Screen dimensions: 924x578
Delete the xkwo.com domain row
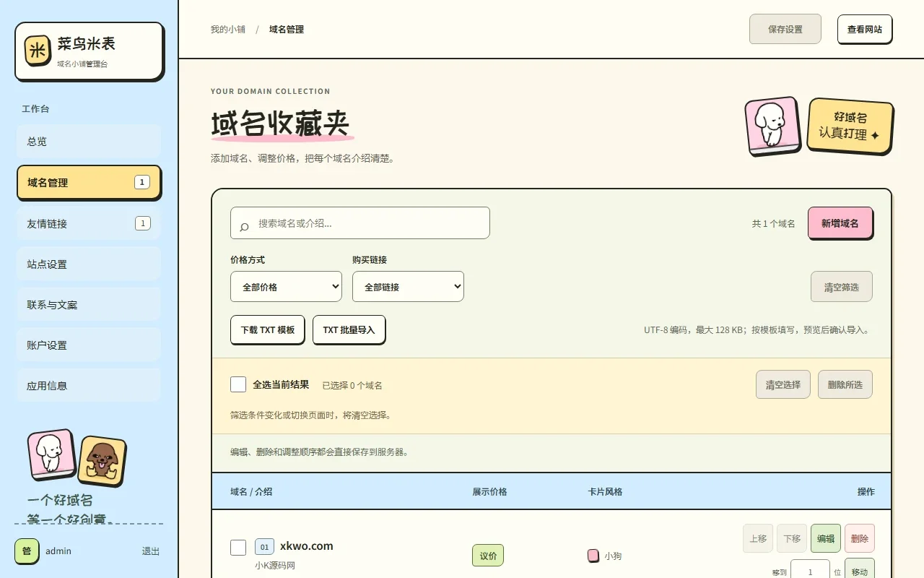tap(860, 538)
